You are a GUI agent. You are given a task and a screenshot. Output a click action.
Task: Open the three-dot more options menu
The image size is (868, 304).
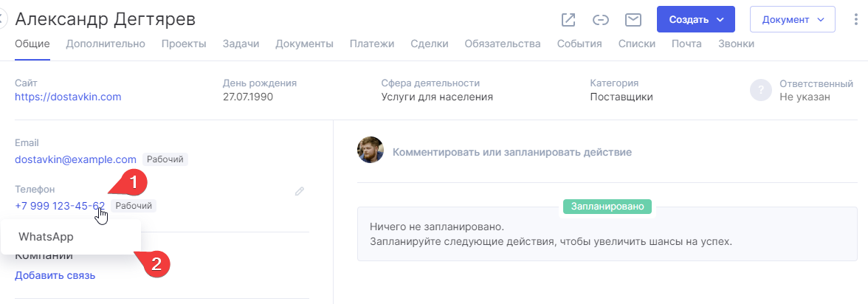tap(855, 20)
